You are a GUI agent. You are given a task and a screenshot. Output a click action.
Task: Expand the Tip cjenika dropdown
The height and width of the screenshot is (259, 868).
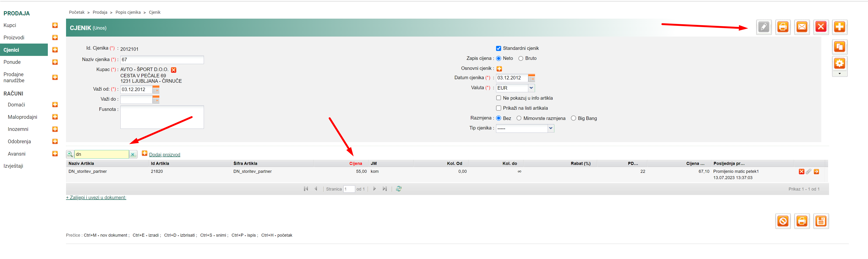551,128
